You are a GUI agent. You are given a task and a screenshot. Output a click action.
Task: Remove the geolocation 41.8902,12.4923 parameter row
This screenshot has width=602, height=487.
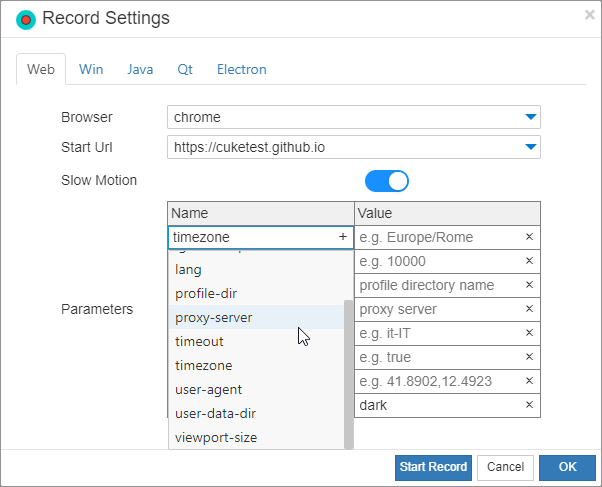coord(529,381)
